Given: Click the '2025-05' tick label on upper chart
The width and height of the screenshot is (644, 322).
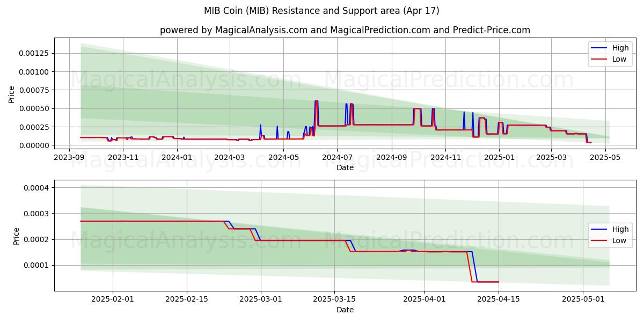Looking at the screenshot, I should click(x=604, y=157).
